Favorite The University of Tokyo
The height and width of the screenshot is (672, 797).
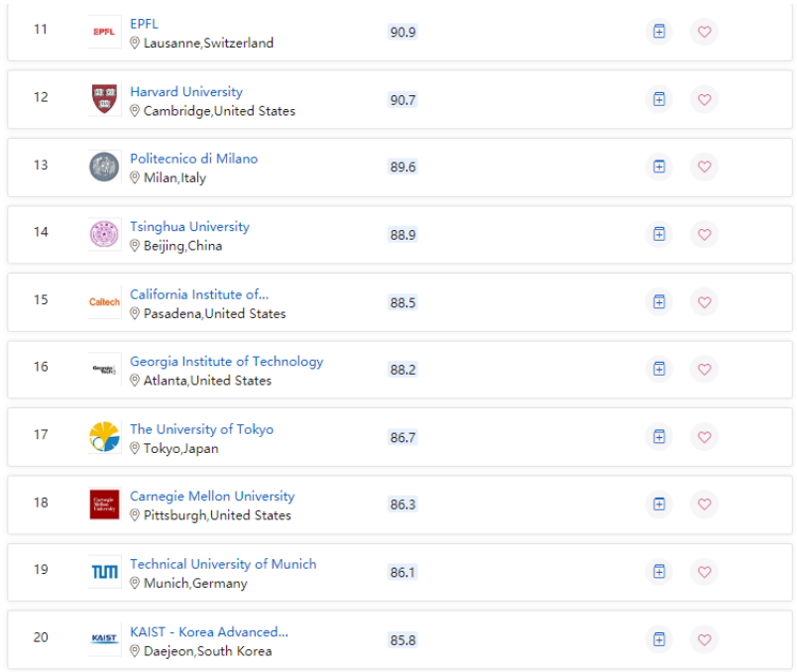tap(704, 436)
